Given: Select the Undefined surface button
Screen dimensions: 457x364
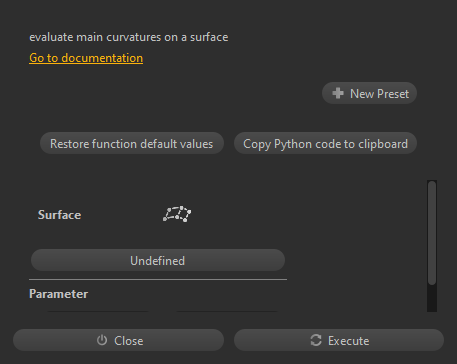Looking at the screenshot, I should pos(158,260).
